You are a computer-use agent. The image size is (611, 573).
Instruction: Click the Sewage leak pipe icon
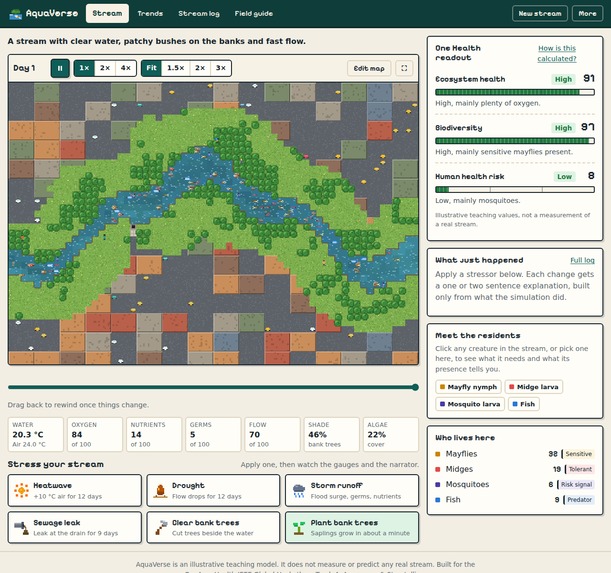click(x=21, y=528)
